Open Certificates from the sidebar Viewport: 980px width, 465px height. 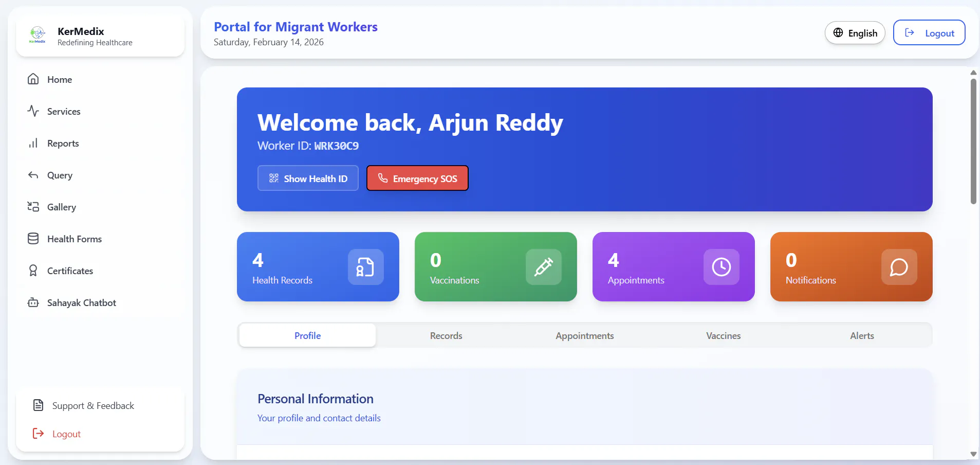(100, 271)
